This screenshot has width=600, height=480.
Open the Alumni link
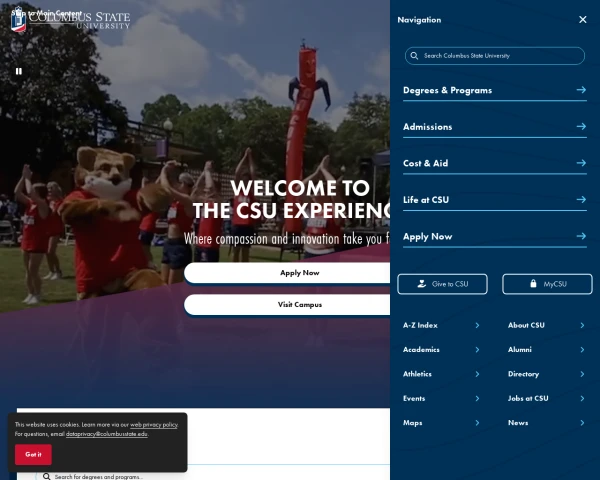click(x=520, y=350)
